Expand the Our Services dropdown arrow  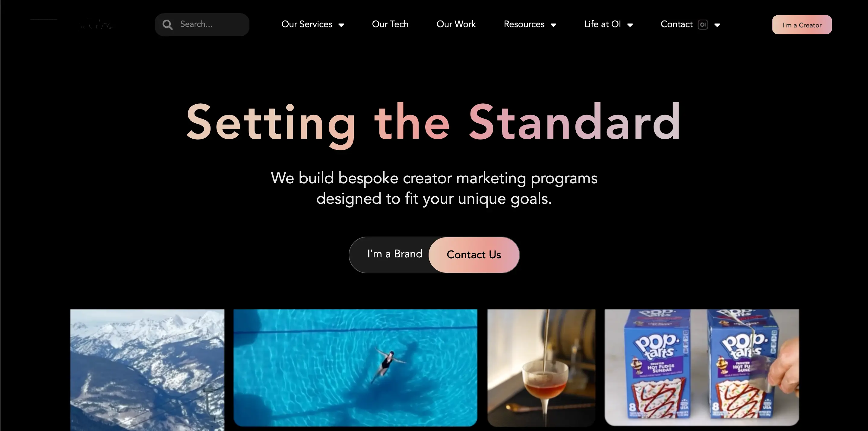(x=341, y=25)
